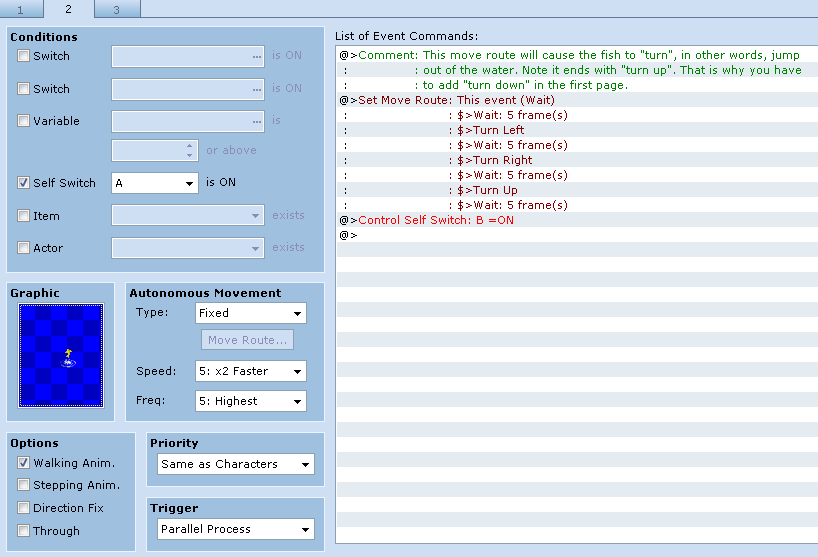
Task: Uncheck the Self Switch condition
Action: coord(23,183)
